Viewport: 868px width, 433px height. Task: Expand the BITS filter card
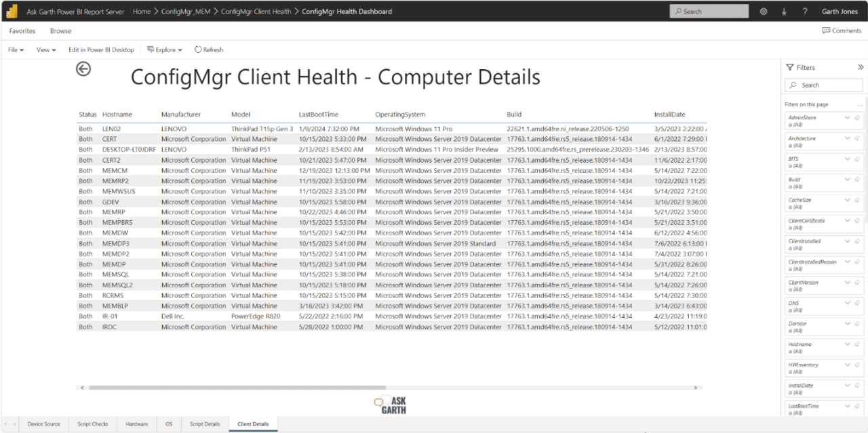click(847, 159)
